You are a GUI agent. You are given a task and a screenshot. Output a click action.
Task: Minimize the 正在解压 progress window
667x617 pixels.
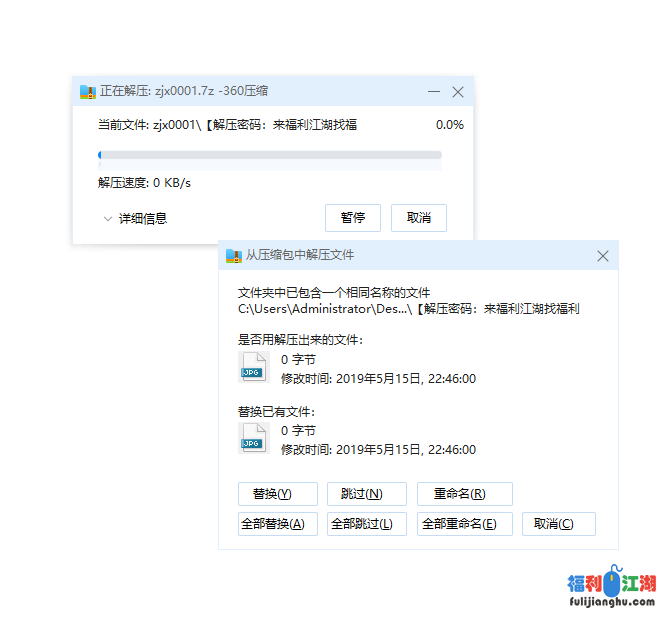pos(434,91)
